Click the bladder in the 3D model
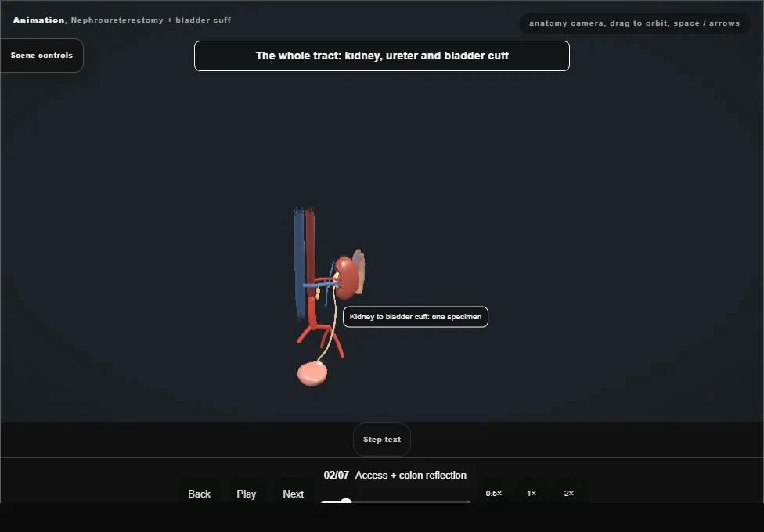 [x=312, y=374]
